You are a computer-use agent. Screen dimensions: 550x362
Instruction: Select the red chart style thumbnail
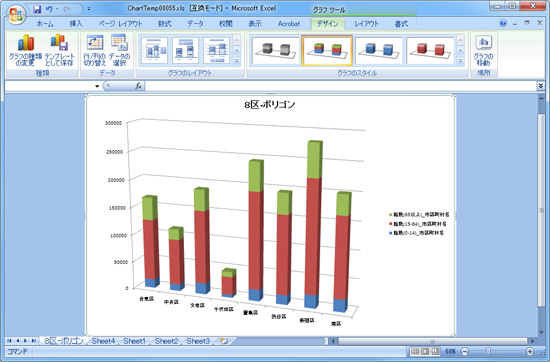point(430,51)
